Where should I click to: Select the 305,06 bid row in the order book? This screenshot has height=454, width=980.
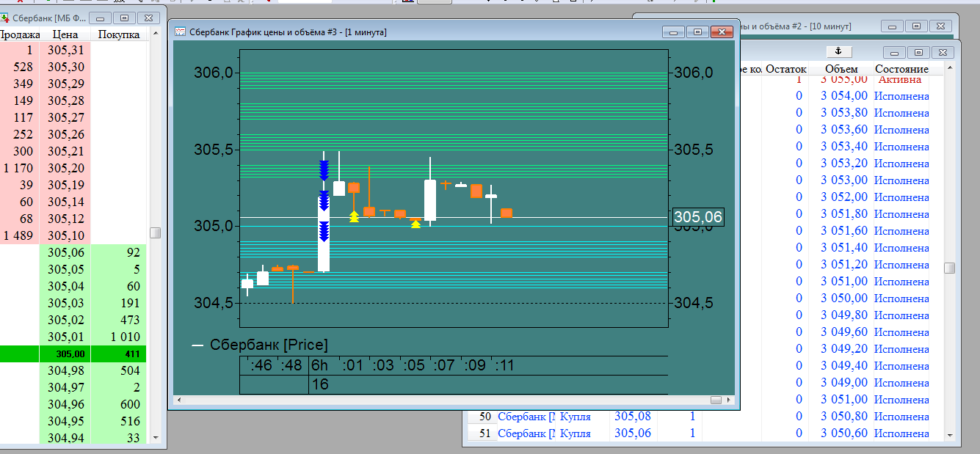tap(73, 252)
